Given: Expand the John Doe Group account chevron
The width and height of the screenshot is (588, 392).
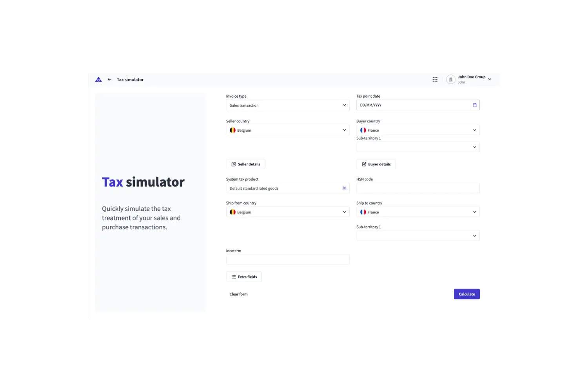Looking at the screenshot, I should pos(490,80).
